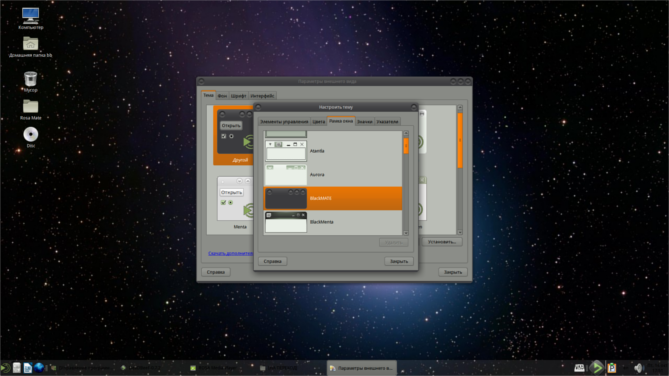
Task: Click the trash (Мусор) desktop icon
Action: (x=30, y=81)
